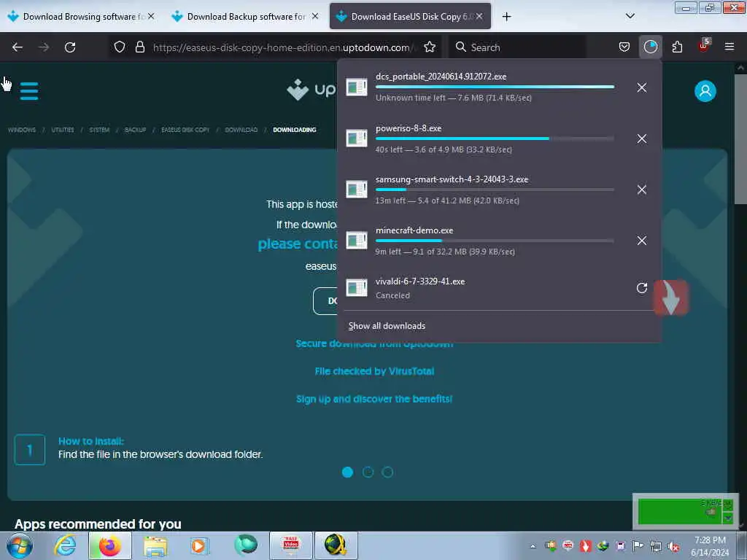Switch to Download Browsing software tab
This screenshot has width=747, height=560.
pyautogui.click(x=82, y=17)
